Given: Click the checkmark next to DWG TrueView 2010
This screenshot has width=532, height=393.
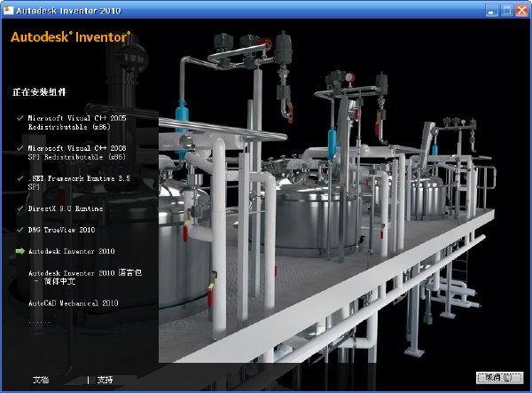Looking at the screenshot, I should [20, 230].
